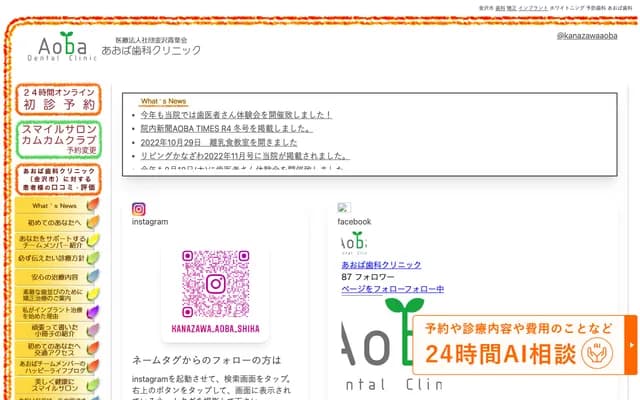Click the 矯正 keyword link in the top bar
Image resolution: width=640 pixels, height=400 pixels.
pyautogui.click(x=511, y=8)
